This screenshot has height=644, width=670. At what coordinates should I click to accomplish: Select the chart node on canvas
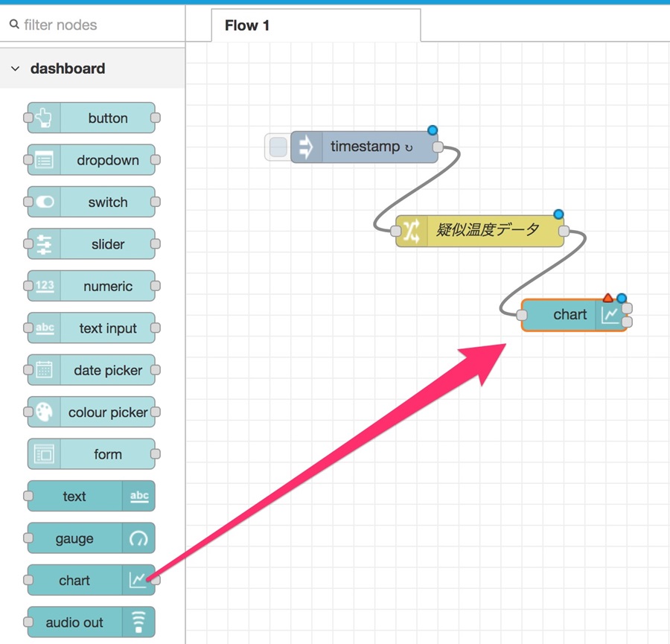(x=574, y=315)
